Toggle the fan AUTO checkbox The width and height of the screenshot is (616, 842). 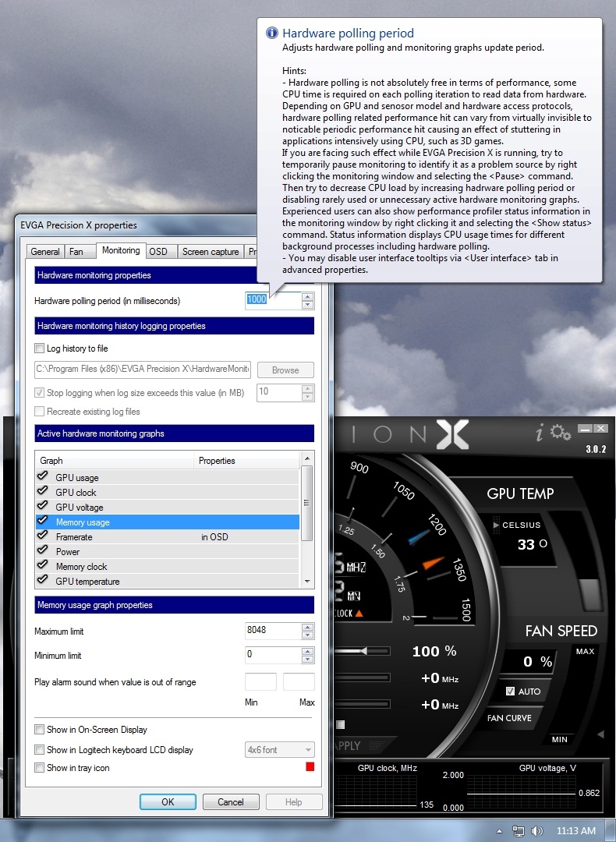pos(510,691)
